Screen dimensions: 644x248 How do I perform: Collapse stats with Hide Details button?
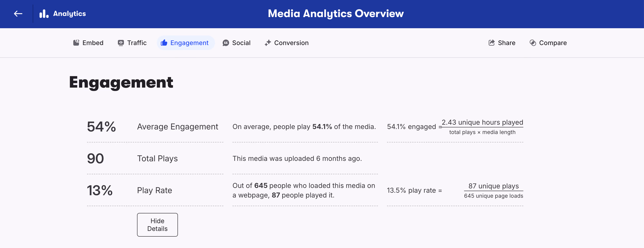[157, 225]
